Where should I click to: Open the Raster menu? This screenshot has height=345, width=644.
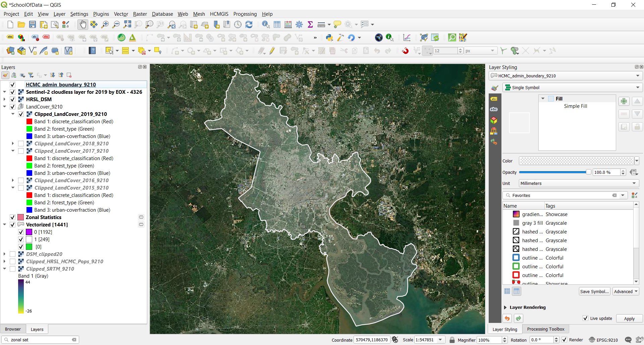(x=140, y=14)
